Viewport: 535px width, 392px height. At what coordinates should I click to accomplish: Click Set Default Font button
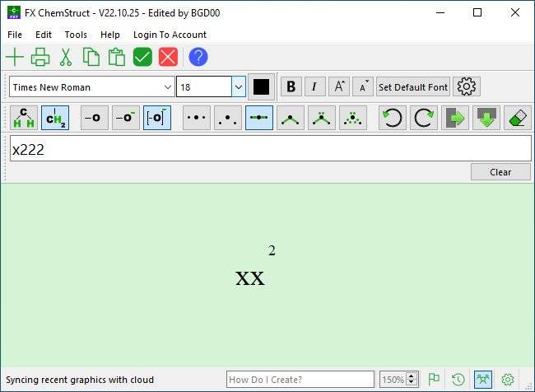point(413,86)
